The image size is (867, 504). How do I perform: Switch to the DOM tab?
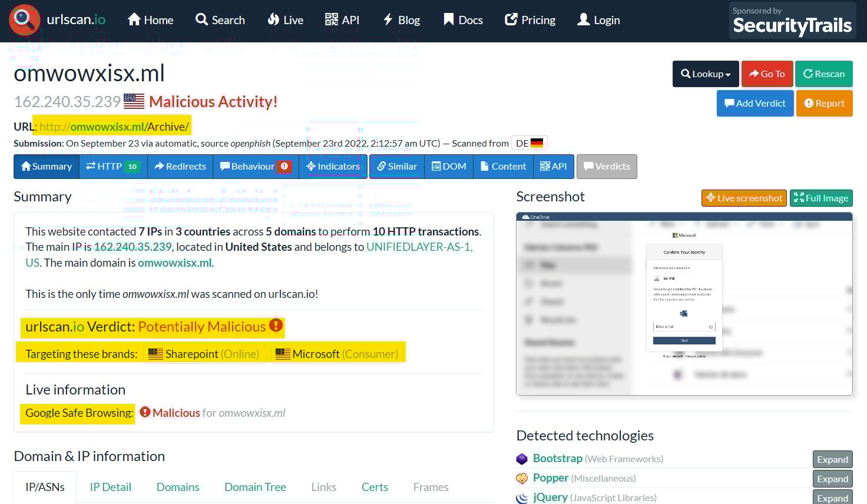tap(449, 167)
